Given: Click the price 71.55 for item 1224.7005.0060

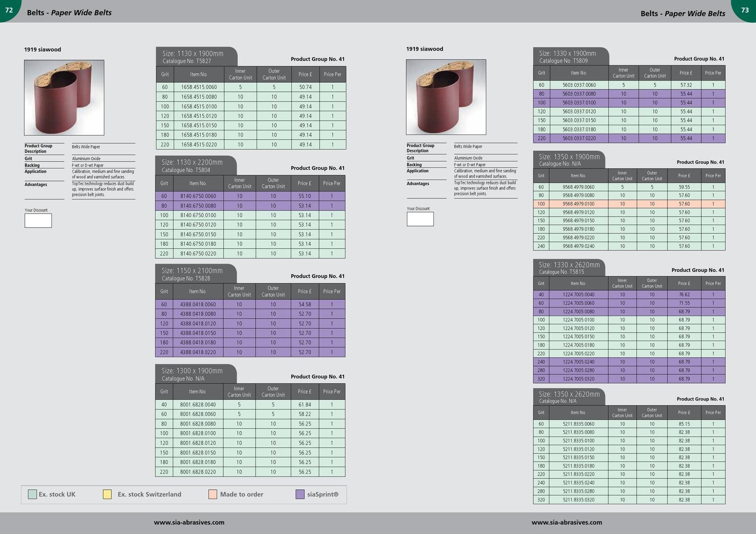Looking at the screenshot, I should 684,303.
